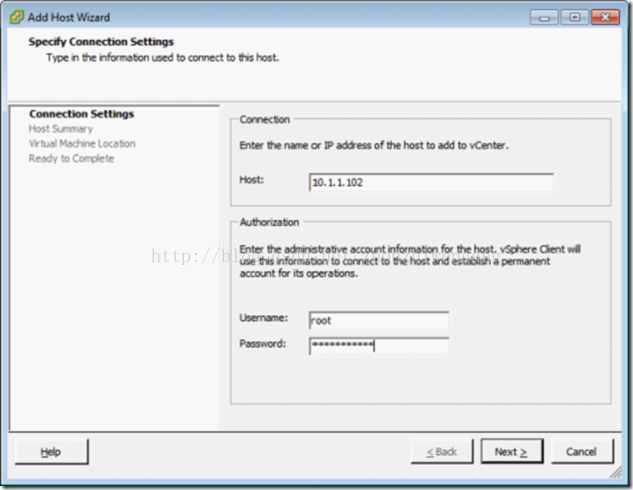
Task: Open Help for this wizard
Action: coord(51,452)
